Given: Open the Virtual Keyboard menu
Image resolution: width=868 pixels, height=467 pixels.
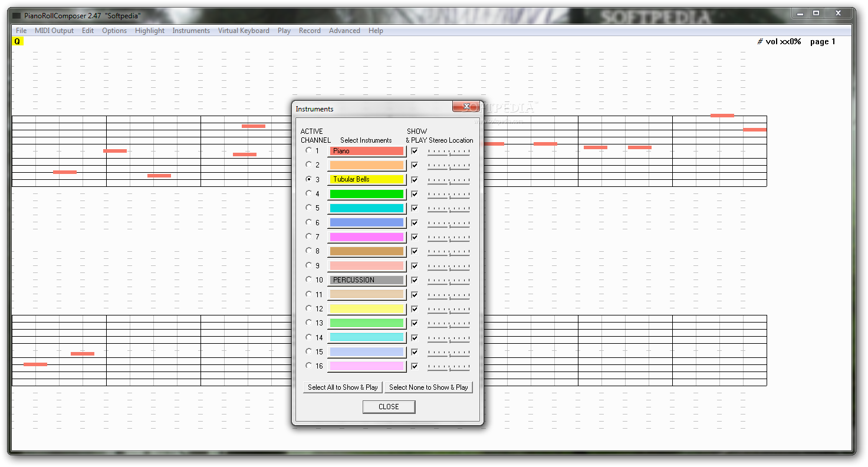Looking at the screenshot, I should [x=244, y=31].
